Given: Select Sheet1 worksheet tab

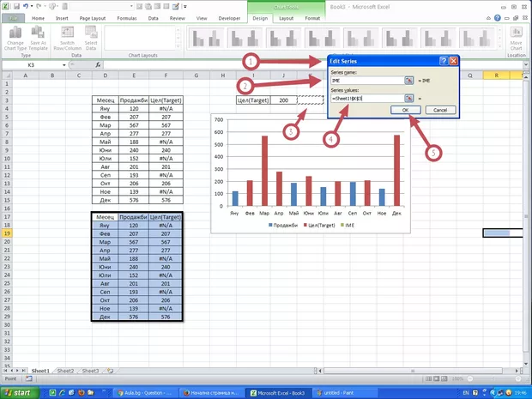Looking at the screenshot, I should click(40, 371).
